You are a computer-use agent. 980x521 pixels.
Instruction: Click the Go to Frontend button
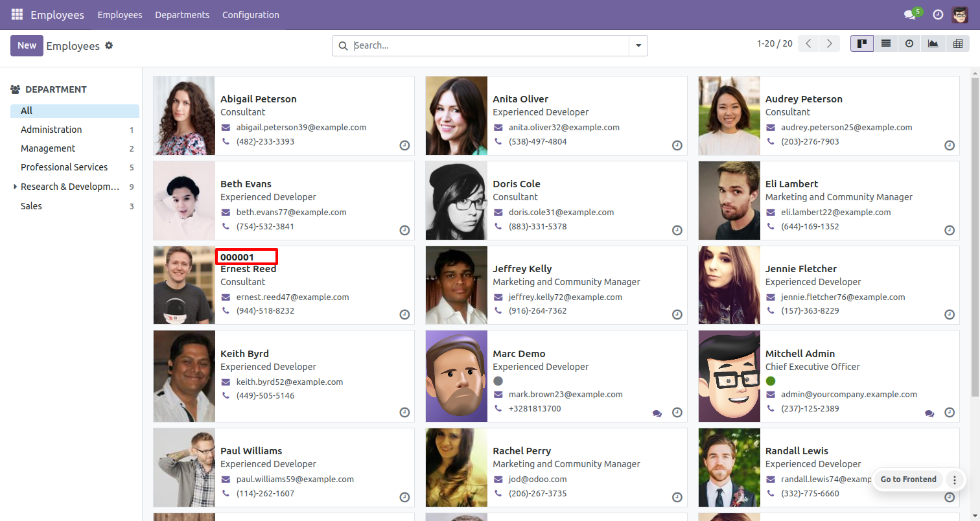908,480
